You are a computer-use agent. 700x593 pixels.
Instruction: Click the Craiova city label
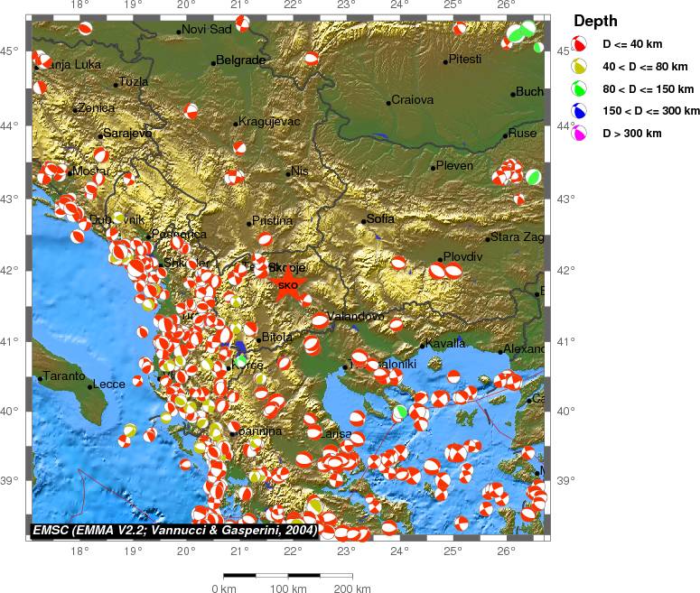[413, 99]
